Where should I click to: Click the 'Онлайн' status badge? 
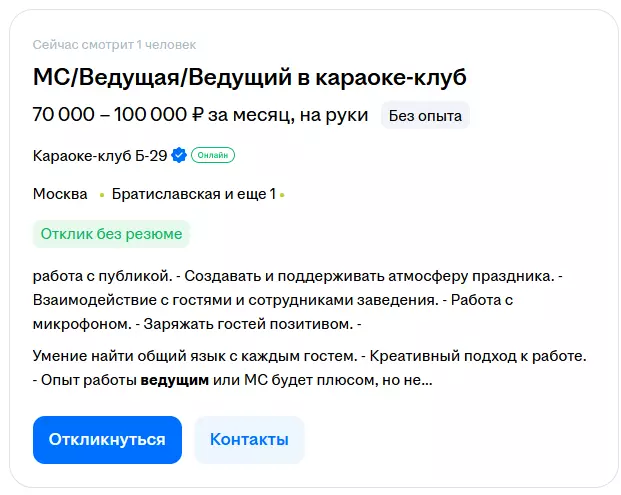212,155
